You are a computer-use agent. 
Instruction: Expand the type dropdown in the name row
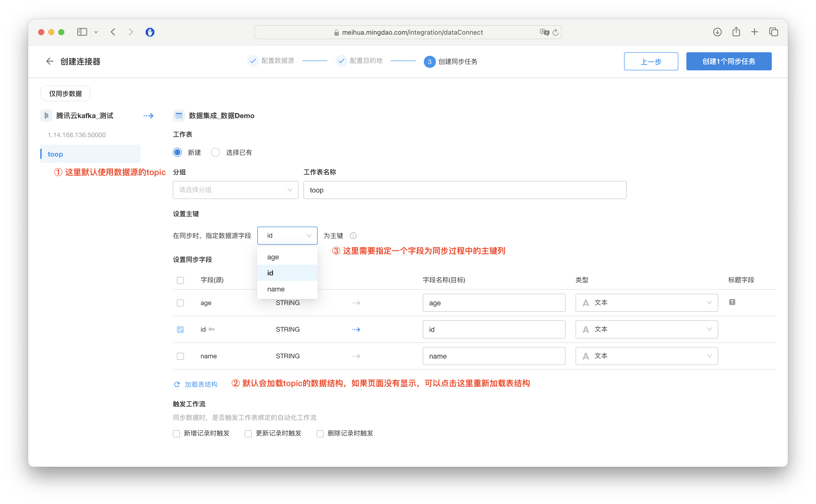point(646,356)
